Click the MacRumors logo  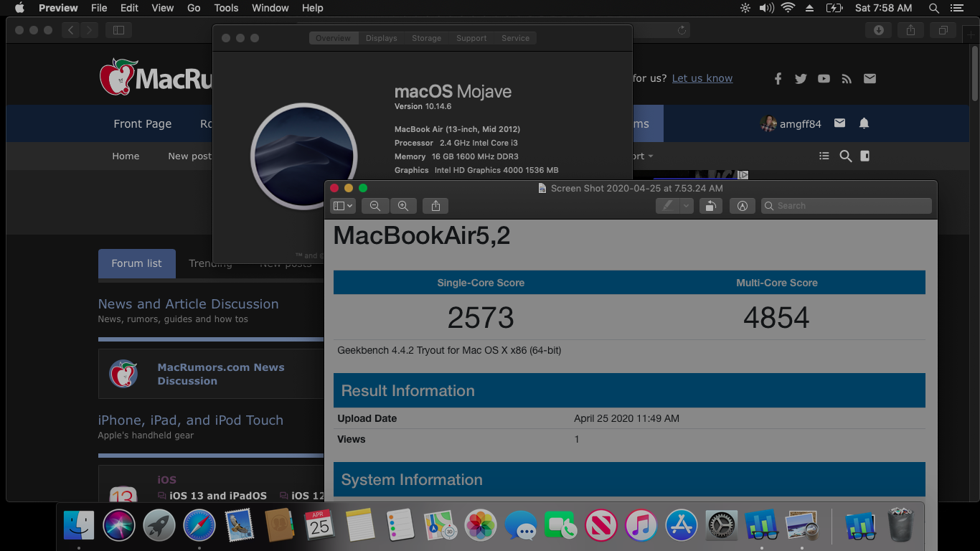[x=156, y=77]
